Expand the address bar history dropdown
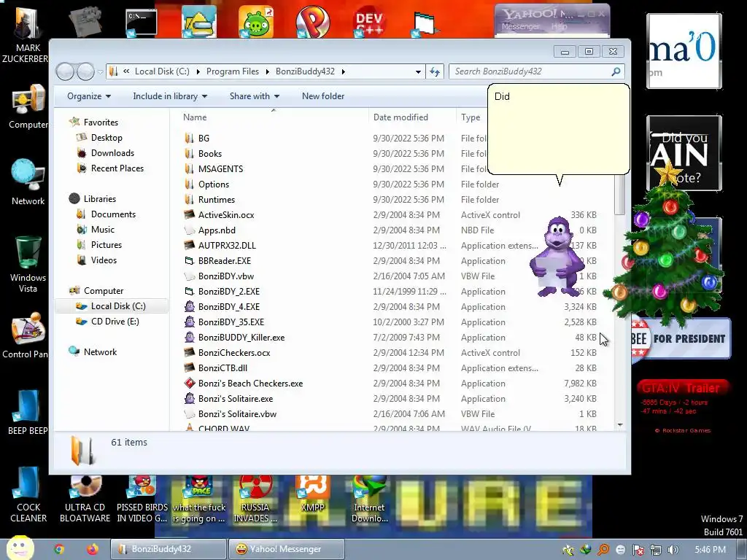The image size is (747, 560). coord(418,72)
